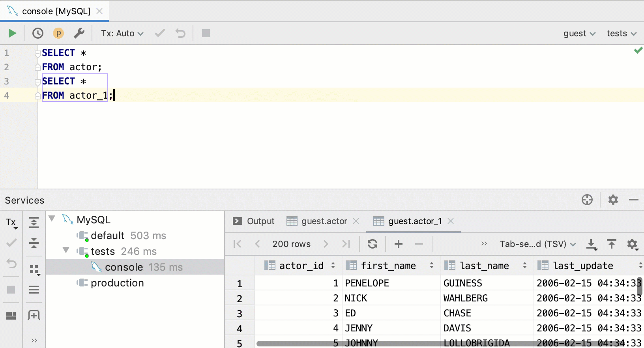
Task: Open query history clock icon
Action: (38, 34)
